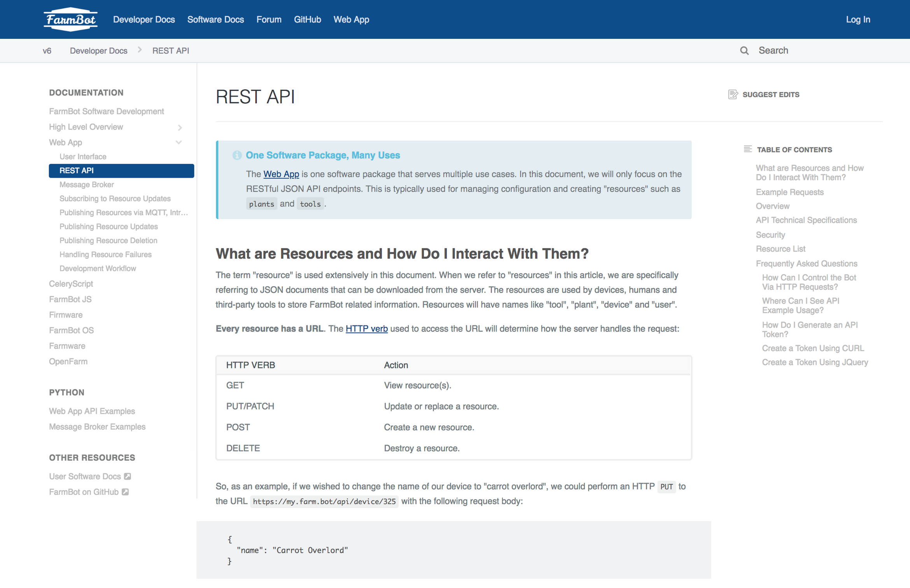The height and width of the screenshot is (588, 910).
Task: Jump to Security in the table of contents
Action: pos(770,235)
